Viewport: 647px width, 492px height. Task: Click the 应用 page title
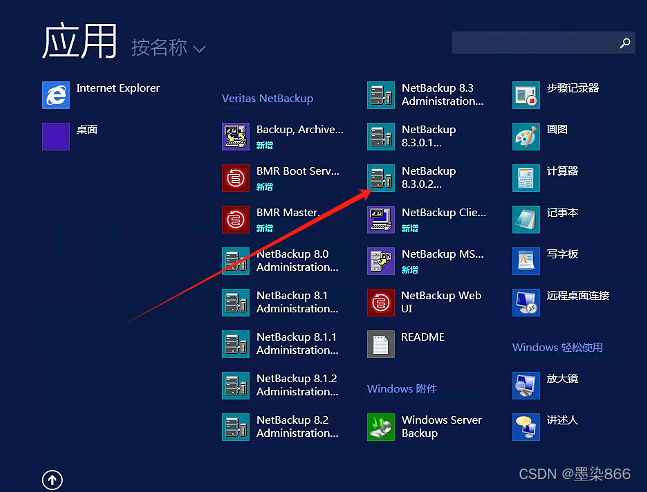point(80,41)
